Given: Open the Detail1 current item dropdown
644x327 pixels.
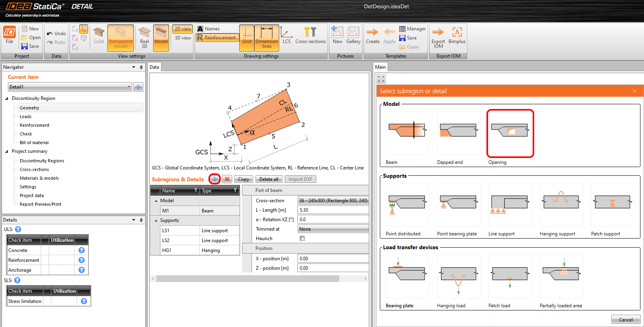Looking at the screenshot, I should pyautogui.click(x=69, y=87).
